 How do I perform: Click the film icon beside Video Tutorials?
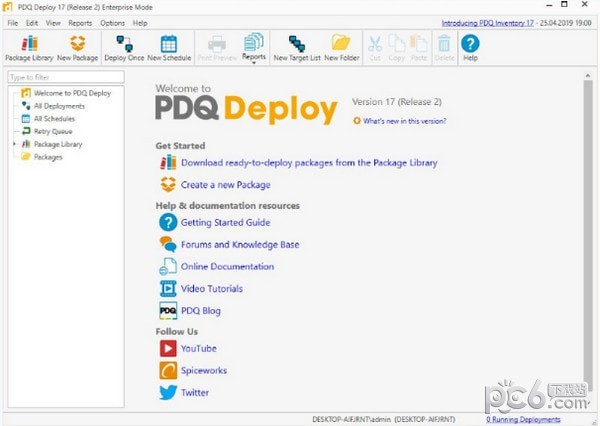[168, 289]
